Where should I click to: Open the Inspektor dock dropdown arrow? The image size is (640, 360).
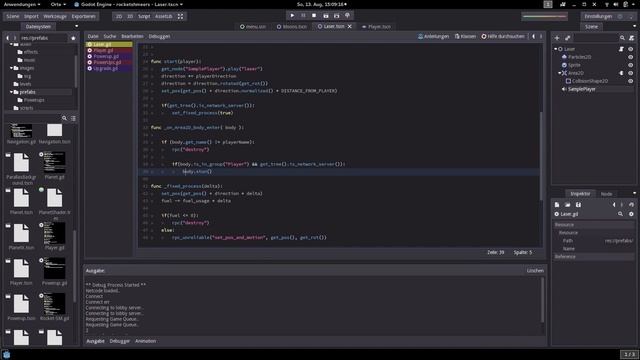(634, 193)
